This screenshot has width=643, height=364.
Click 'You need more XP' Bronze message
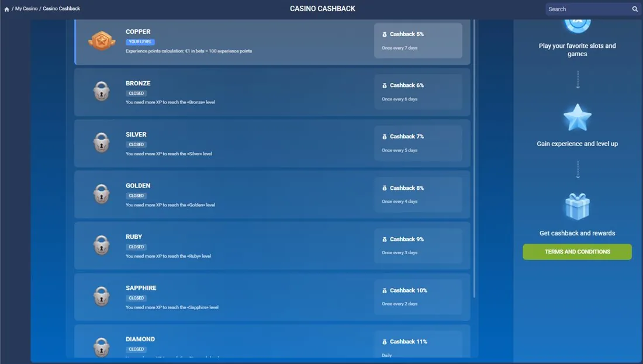tap(170, 102)
